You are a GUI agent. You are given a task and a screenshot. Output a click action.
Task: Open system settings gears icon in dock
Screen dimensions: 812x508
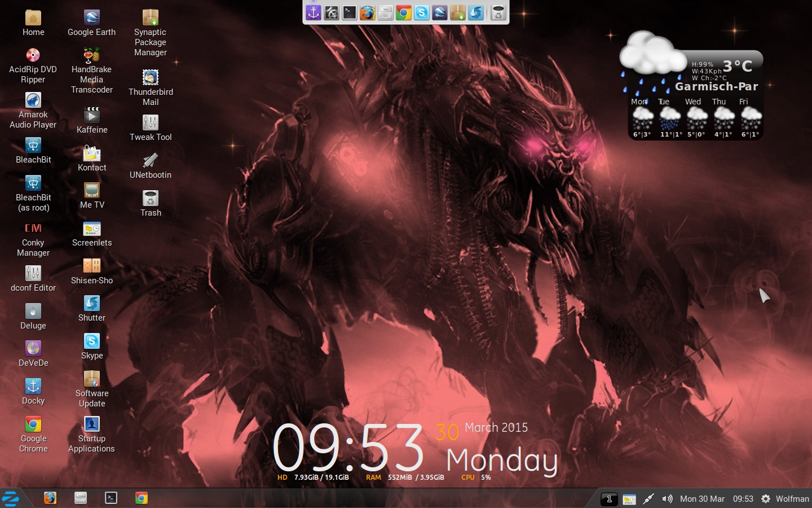(332, 12)
